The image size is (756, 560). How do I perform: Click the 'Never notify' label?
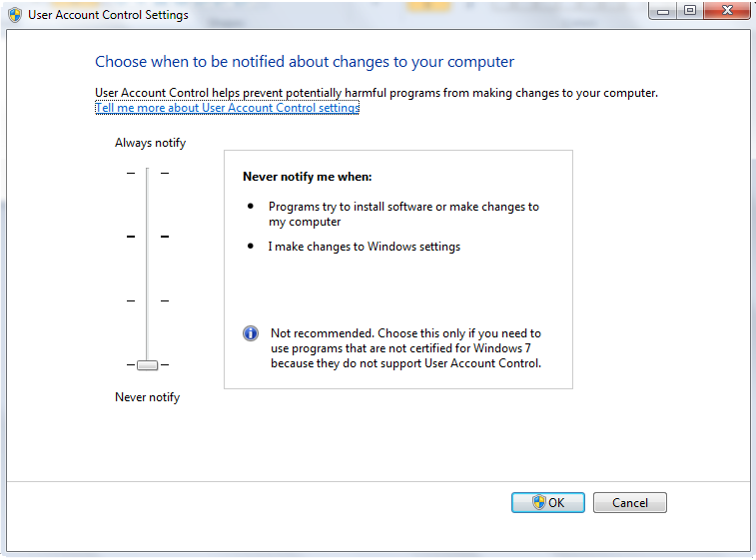(147, 397)
